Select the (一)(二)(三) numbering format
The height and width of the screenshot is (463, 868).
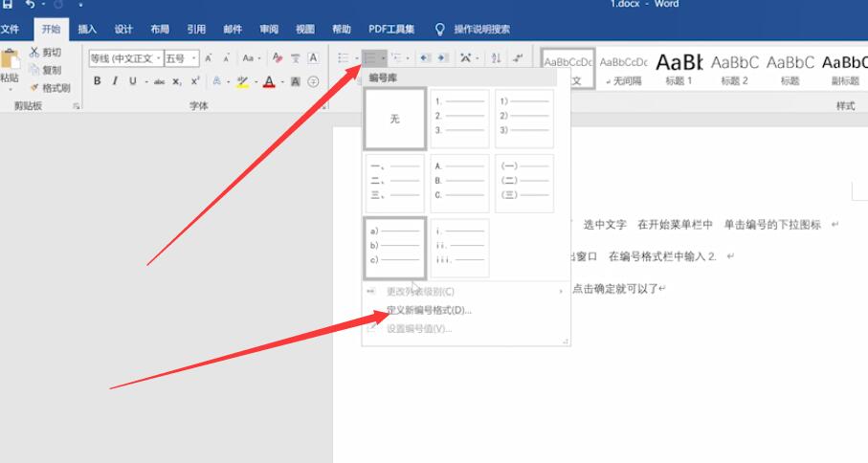(x=524, y=183)
